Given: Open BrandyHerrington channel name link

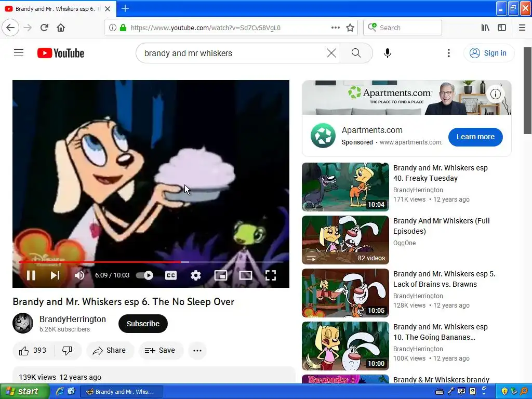Looking at the screenshot, I should (73, 320).
